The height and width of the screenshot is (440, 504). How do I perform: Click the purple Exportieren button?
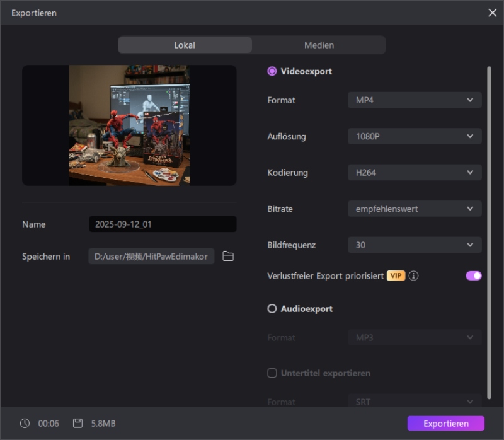(x=446, y=423)
